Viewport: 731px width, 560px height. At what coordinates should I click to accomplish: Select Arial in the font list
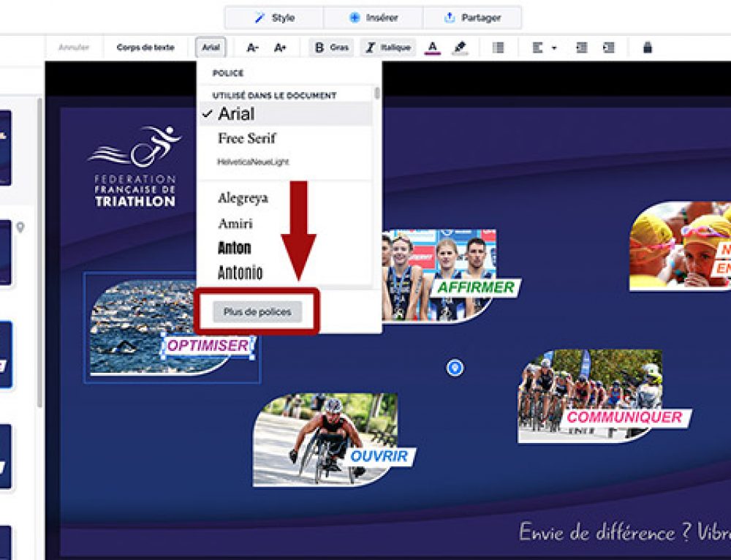pyautogui.click(x=285, y=114)
